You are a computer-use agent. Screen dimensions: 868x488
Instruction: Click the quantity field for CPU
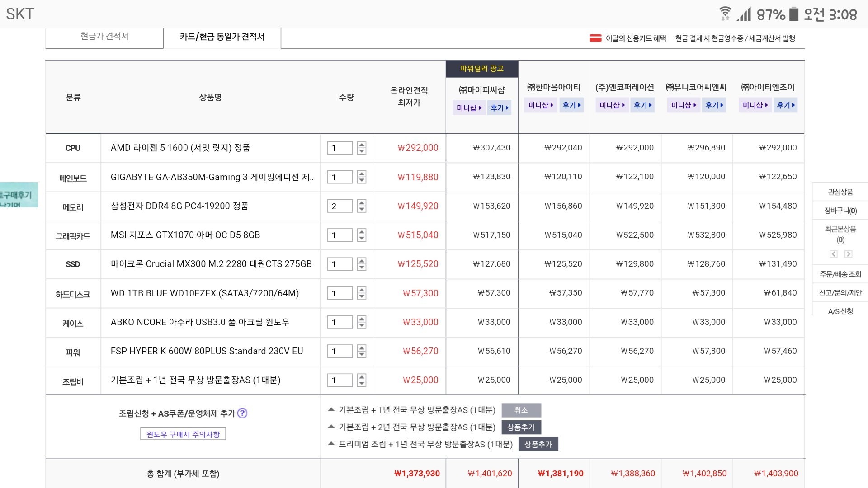click(340, 148)
